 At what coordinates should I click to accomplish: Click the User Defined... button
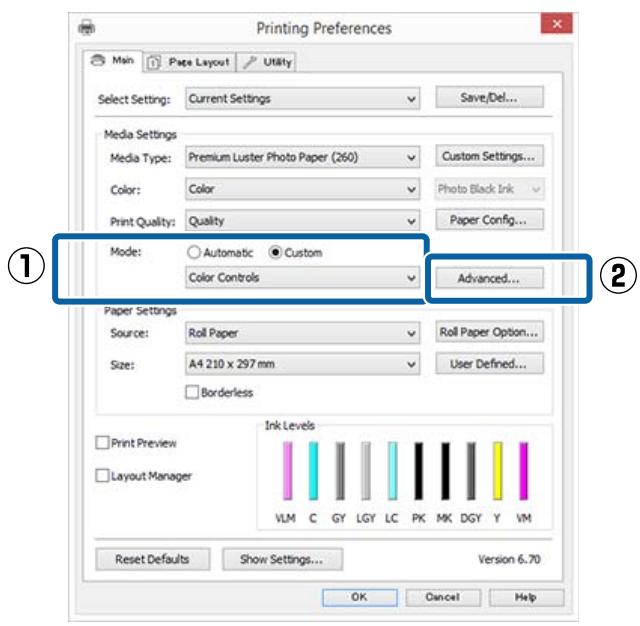coord(489,363)
